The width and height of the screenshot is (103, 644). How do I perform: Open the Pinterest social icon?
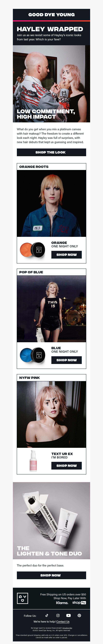[x=79, y=615]
